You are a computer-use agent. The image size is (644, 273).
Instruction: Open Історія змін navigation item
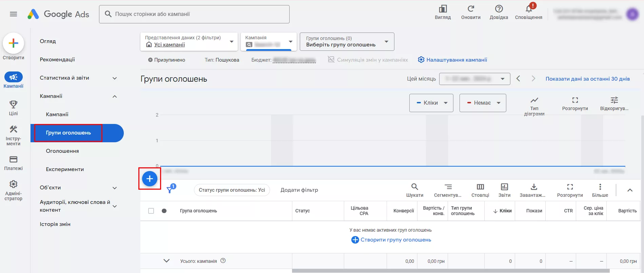pos(55,224)
